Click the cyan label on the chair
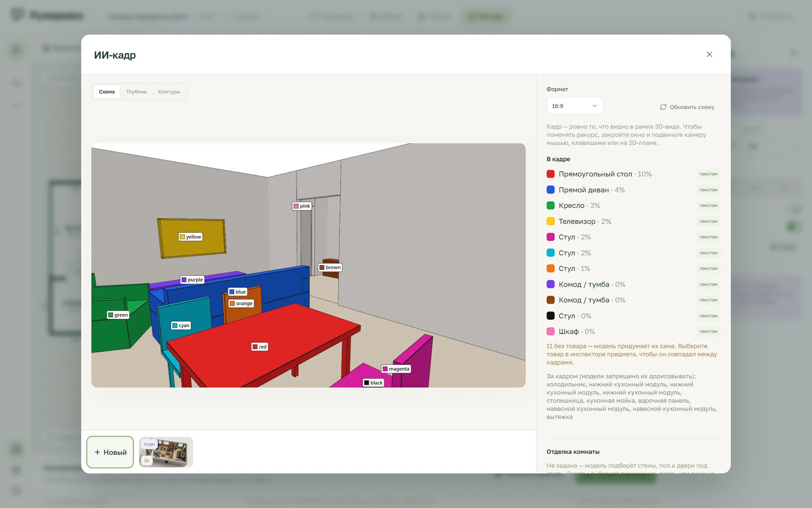The width and height of the screenshot is (812, 508). coord(181,326)
